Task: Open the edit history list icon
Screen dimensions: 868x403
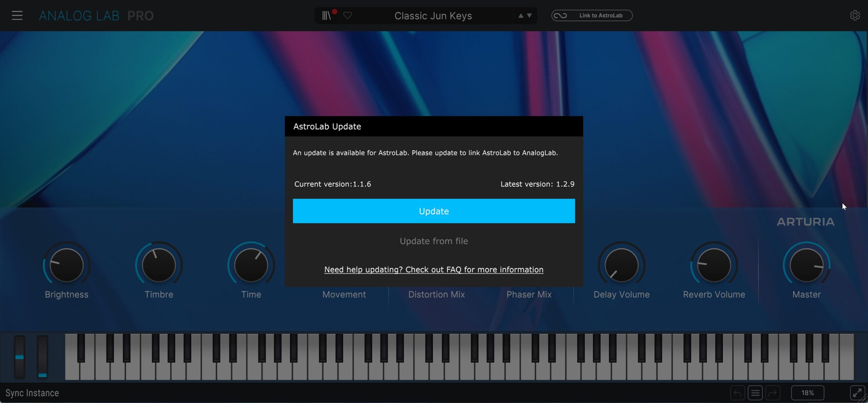Action: [755, 393]
